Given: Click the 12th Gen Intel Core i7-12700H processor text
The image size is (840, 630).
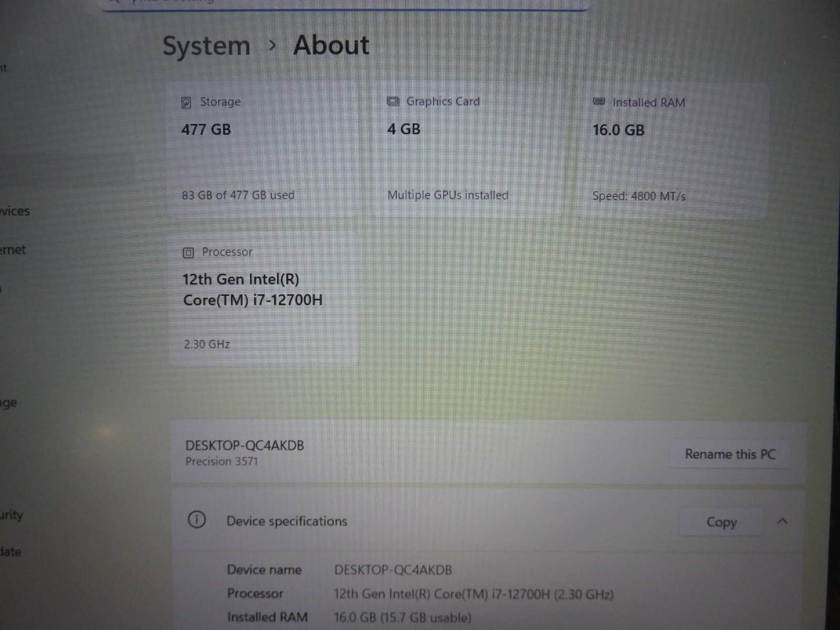Looking at the screenshot, I should (253, 290).
